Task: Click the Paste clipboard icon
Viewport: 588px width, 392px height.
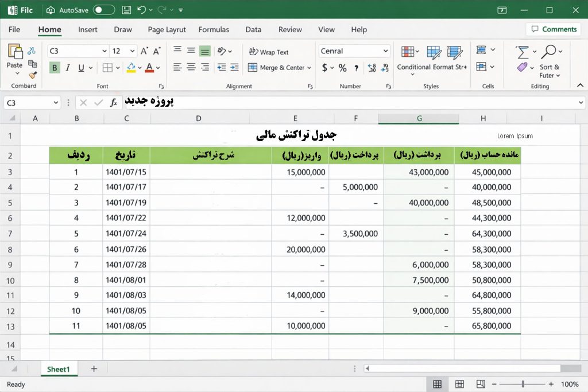Action: click(15, 51)
